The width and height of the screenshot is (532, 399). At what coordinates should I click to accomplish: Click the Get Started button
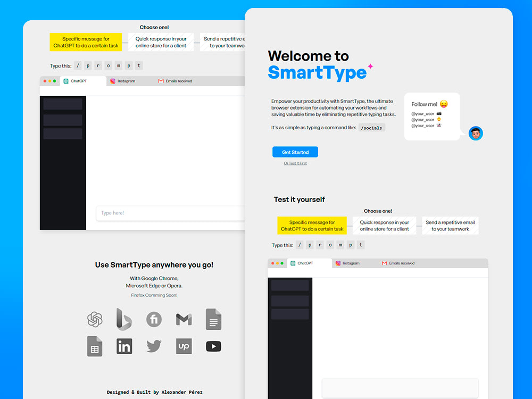[295, 152]
